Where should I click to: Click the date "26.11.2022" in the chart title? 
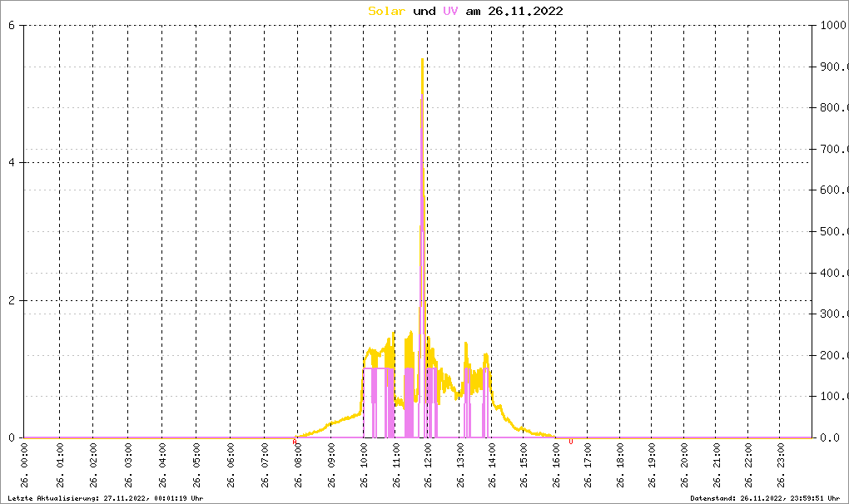click(526, 11)
